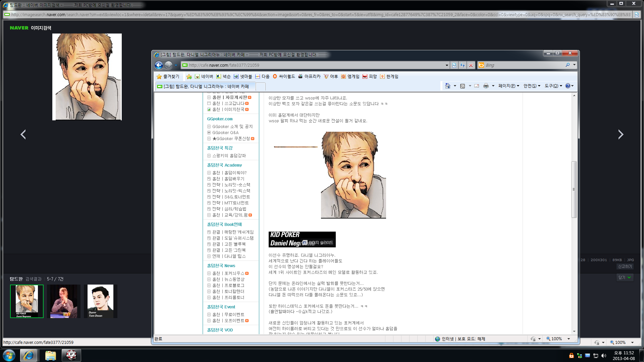This screenshot has width=644, height=362.
Task: Click the 신고하기 report button
Action: [x=625, y=266]
